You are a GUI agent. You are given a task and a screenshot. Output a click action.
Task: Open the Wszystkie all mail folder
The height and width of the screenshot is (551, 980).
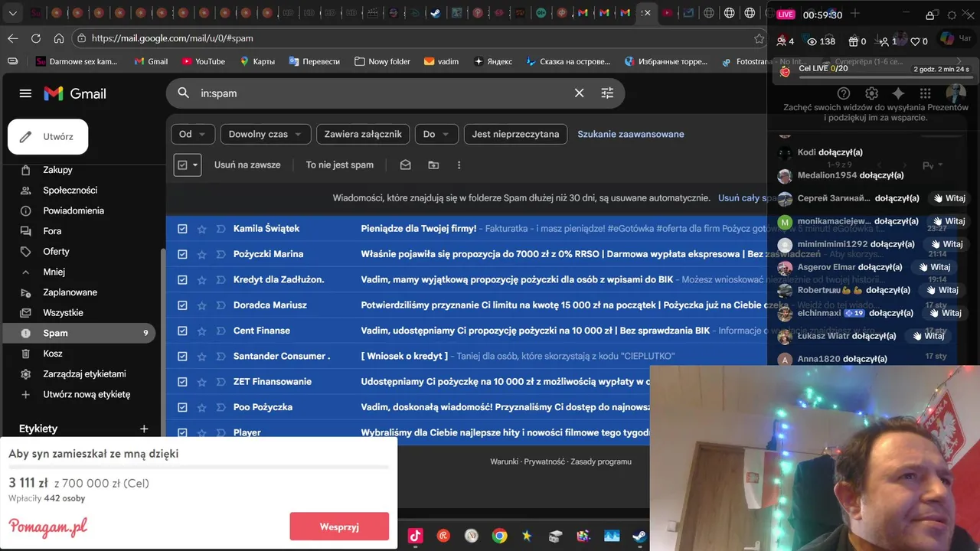tap(63, 312)
